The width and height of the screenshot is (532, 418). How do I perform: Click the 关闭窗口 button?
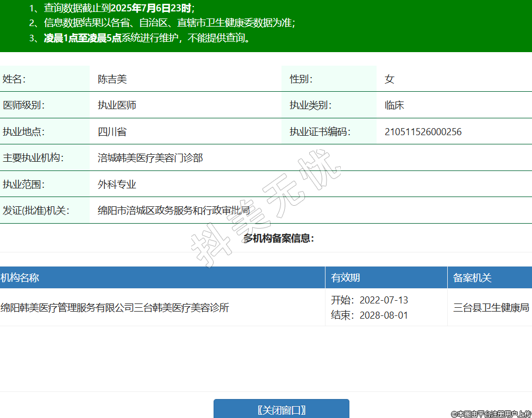click(281, 410)
